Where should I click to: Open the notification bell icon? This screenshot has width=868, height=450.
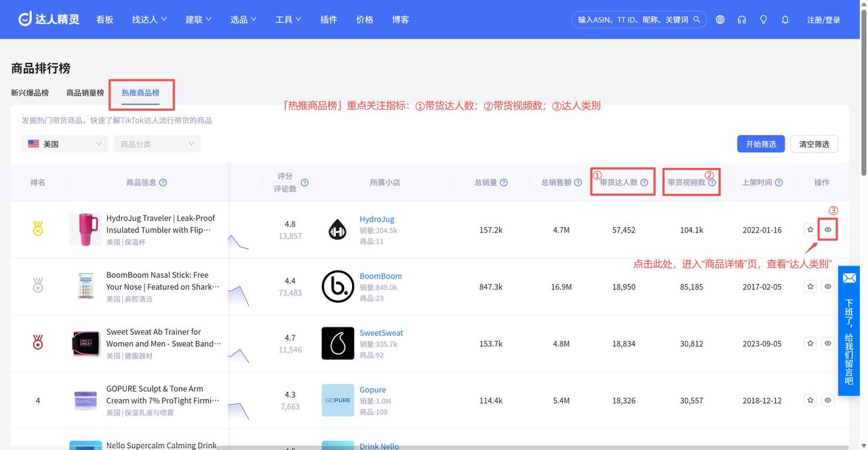click(785, 20)
